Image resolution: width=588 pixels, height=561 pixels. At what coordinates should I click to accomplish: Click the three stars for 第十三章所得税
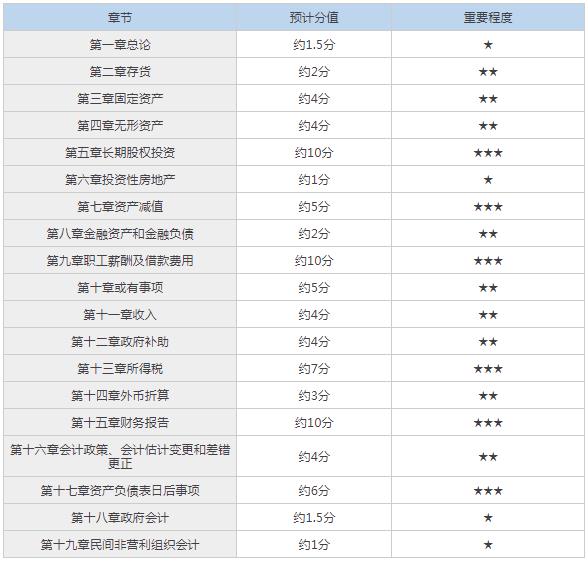[x=488, y=369]
